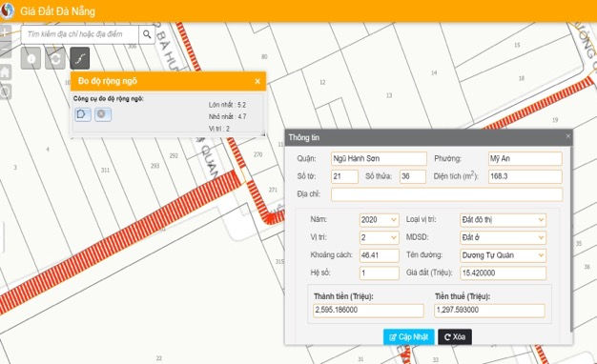The width and height of the screenshot is (597, 364).
Task: Click the Thành tiền total field
Action: coord(368,311)
